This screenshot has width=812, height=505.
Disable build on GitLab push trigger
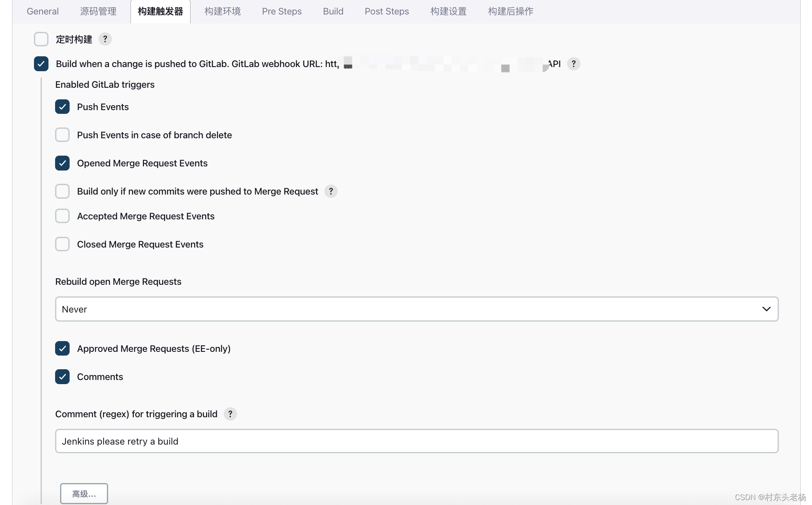[x=41, y=64]
